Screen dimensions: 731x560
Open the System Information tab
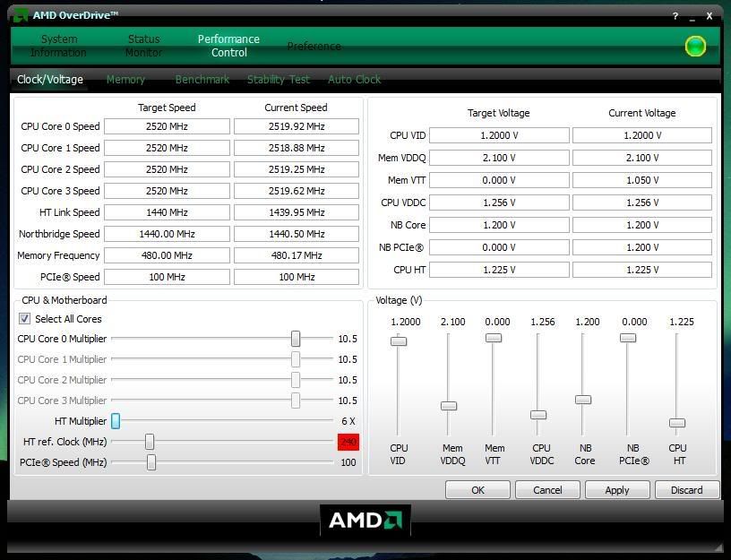click(59, 46)
